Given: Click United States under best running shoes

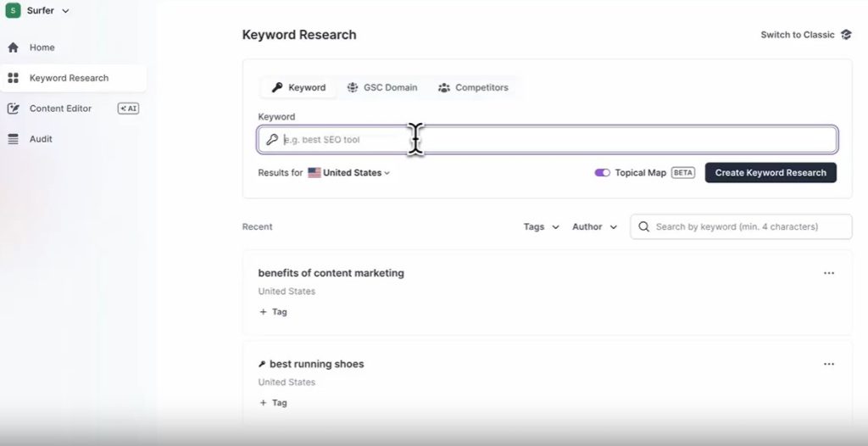Looking at the screenshot, I should [287, 382].
